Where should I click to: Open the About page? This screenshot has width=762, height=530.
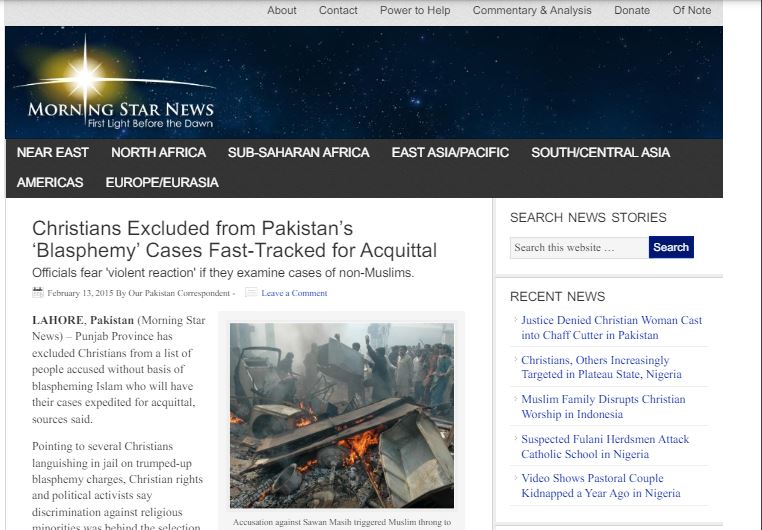(281, 10)
